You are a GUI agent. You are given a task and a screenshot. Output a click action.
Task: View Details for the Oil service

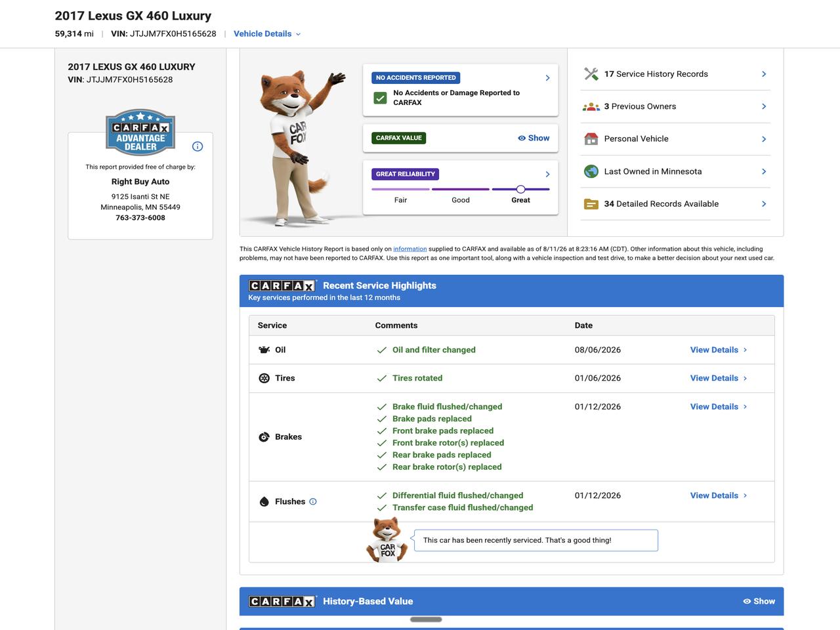tap(719, 350)
